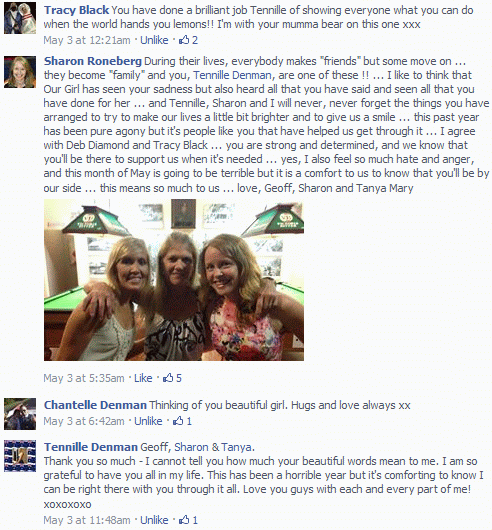Visit Sharon Roneberg's profile name link
The image size is (492, 530).
click(x=93, y=61)
